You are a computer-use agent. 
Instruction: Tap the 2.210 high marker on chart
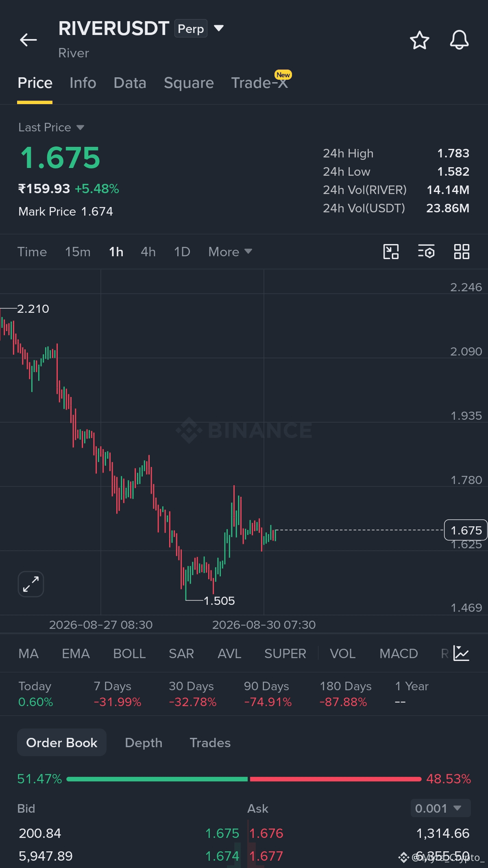pyautogui.click(x=33, y=309)
